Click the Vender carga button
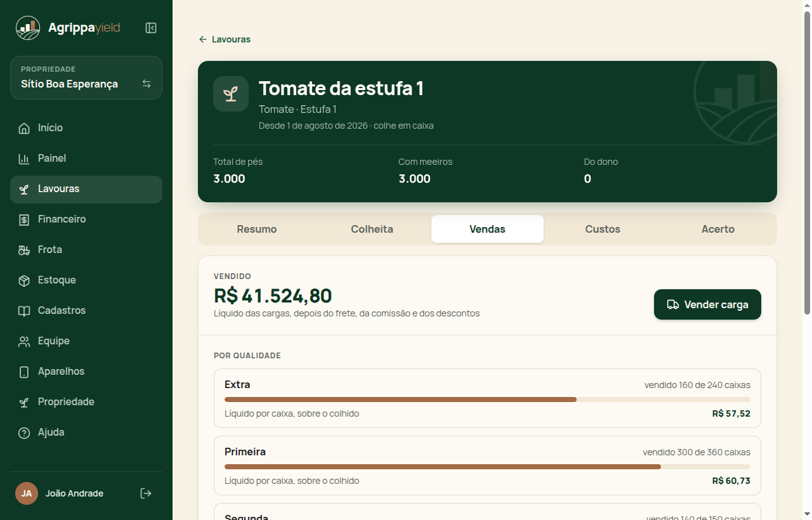The width and height of the screenshot is (812, 520). (707, 304)
